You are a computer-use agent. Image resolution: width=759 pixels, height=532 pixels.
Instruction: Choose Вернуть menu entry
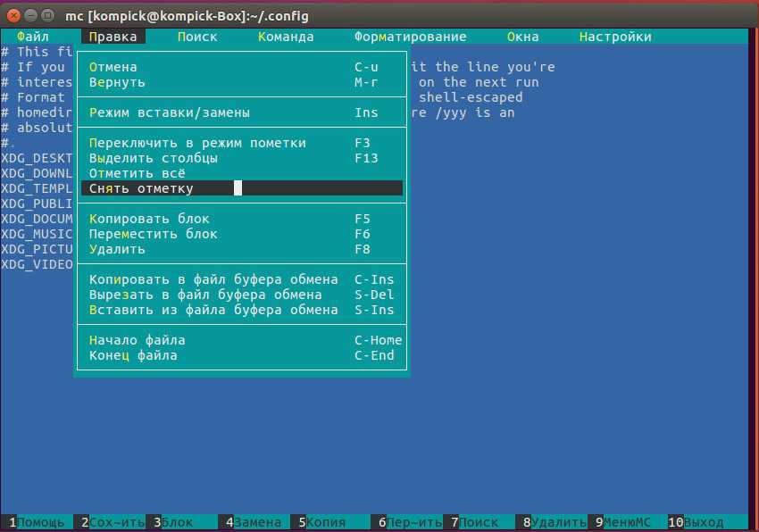tap(117, 82)
